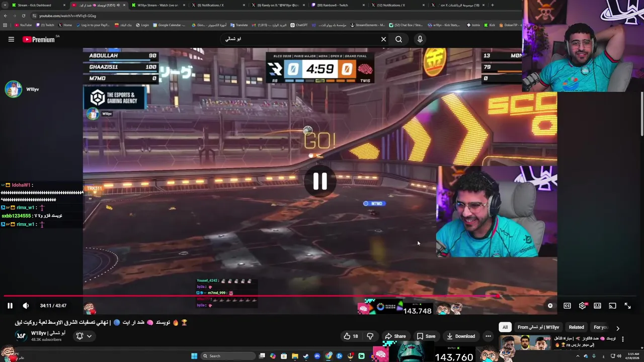Open Steam from the taskbar

(306, 356)
